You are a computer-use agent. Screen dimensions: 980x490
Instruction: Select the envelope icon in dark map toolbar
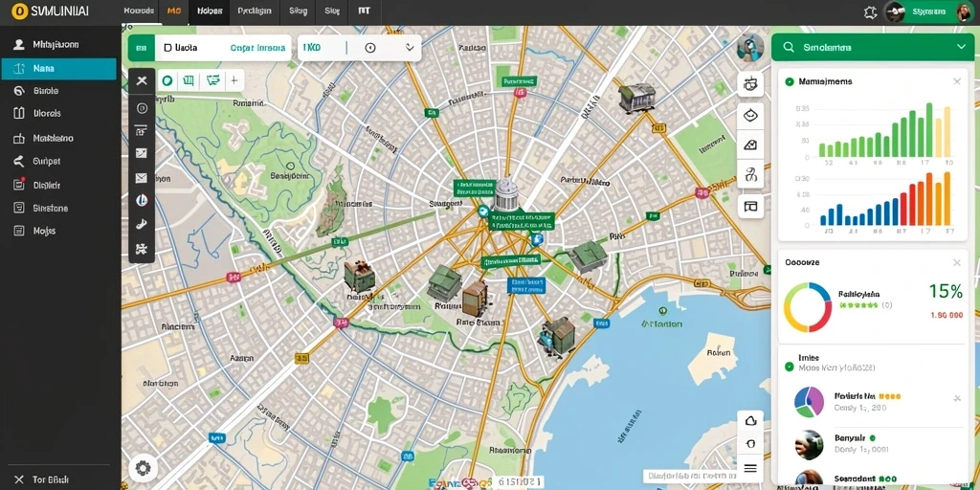pyautogui.click(x=142, y=178)
